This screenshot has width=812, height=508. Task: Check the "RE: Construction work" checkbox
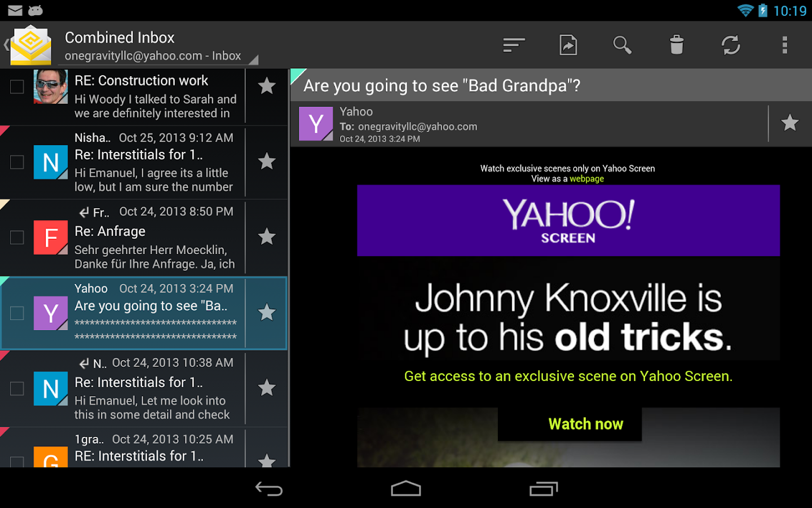[x=17, y=86]
